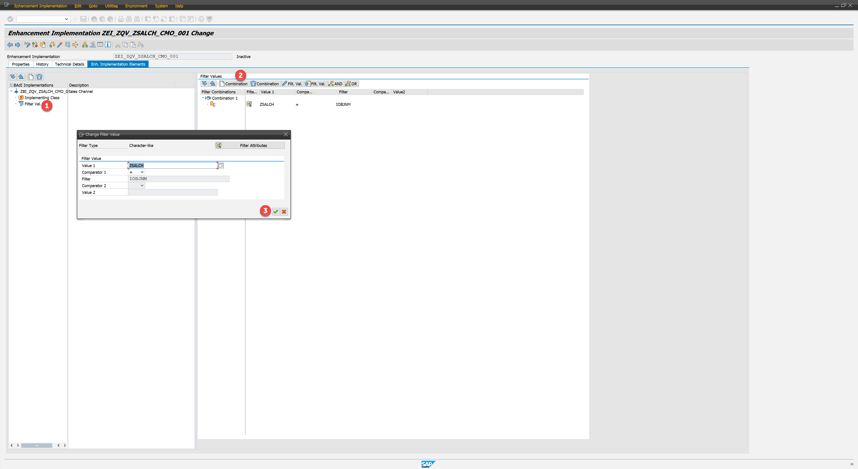This screenshot has height=469, width=858.
Task: Click the Enhancement Implementation name field
Action: coord(172,56)
